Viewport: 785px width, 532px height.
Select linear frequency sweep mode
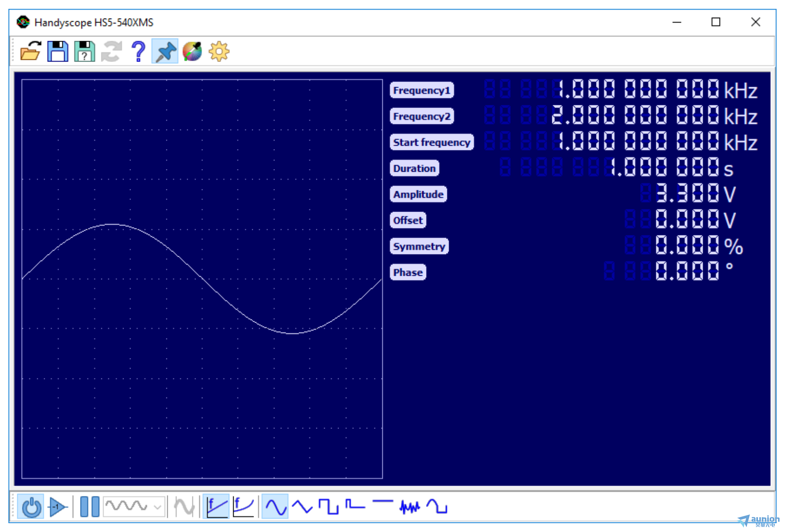point(216,507)
